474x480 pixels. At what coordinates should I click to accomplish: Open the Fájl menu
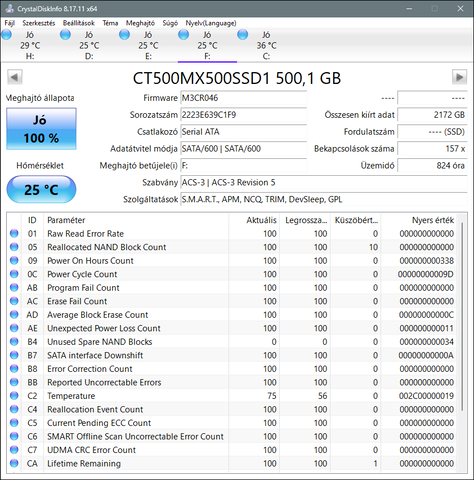tap(10, 23)
